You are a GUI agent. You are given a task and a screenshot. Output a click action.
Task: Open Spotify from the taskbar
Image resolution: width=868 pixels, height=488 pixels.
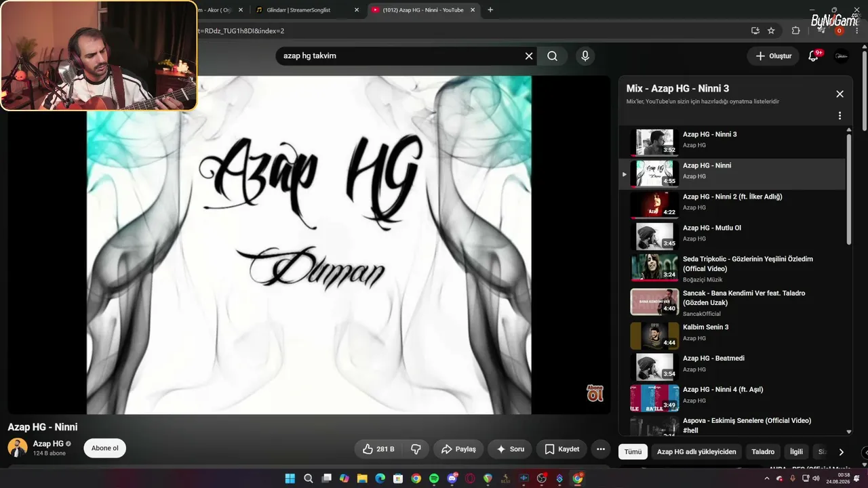(434, 479)
